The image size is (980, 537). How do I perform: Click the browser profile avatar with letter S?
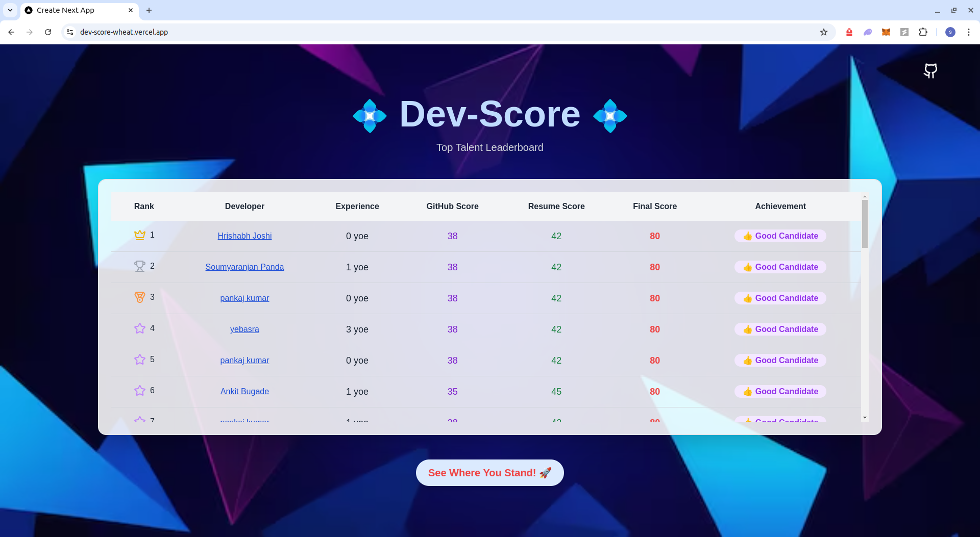950,32
